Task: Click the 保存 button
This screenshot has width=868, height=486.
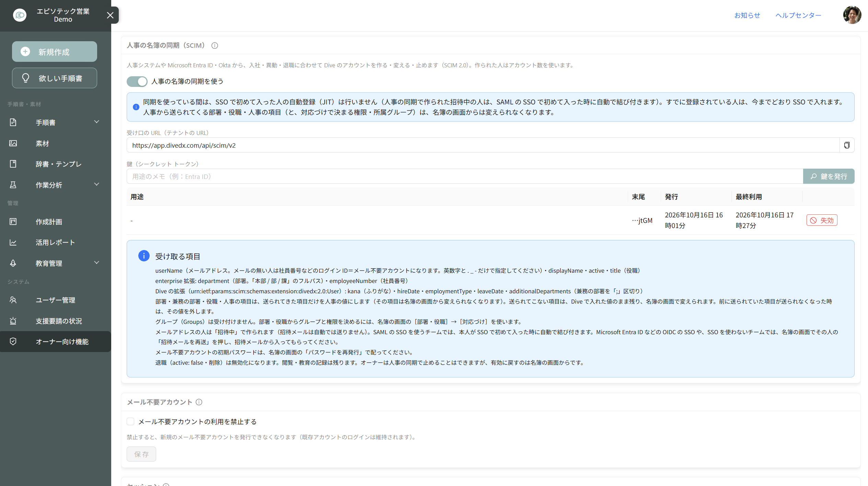Action: pyautogui.click(x=141, y=454)
